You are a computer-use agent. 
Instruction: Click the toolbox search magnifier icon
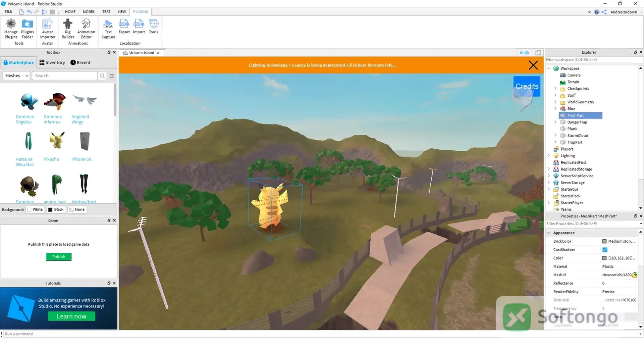click(x=102, y=76)
